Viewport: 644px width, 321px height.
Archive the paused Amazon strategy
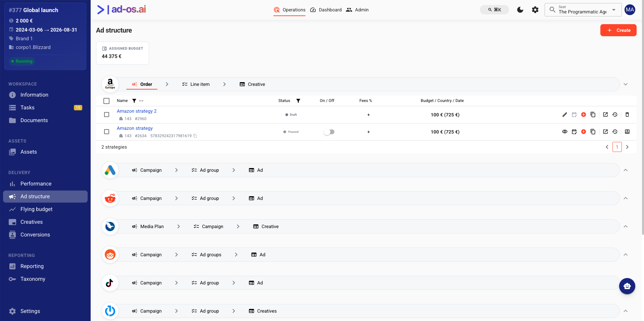[x=627, y=132]
